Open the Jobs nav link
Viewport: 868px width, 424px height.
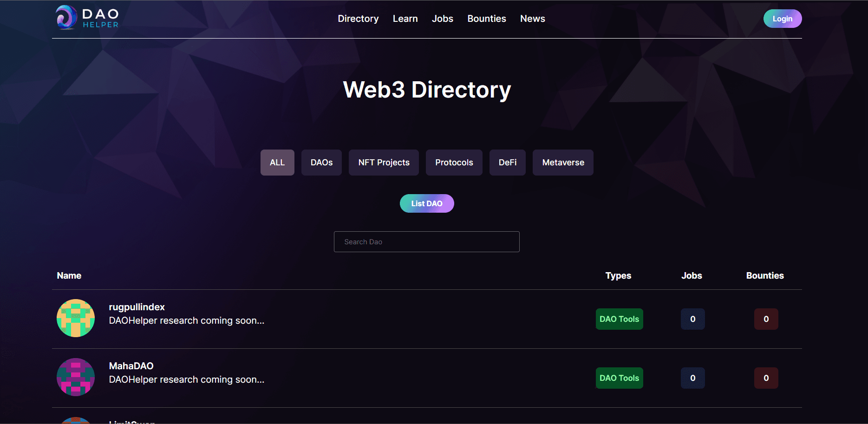(443, 19)
